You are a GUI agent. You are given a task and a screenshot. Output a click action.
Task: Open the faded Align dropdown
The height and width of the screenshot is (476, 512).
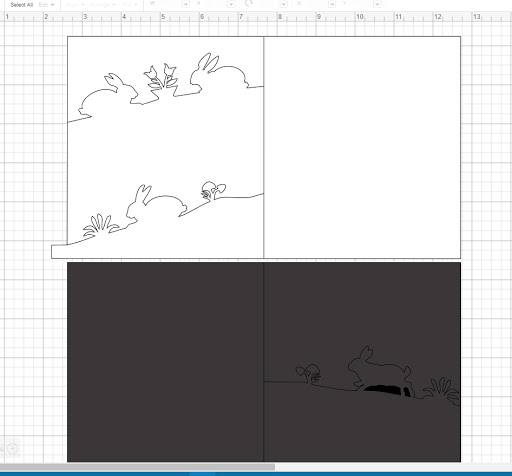75,5
